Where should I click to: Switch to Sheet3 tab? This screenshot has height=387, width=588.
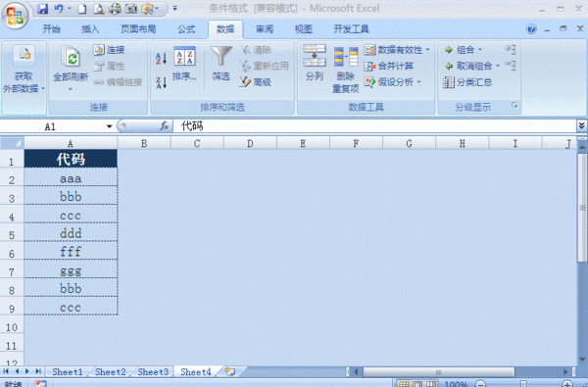(153, 371)
